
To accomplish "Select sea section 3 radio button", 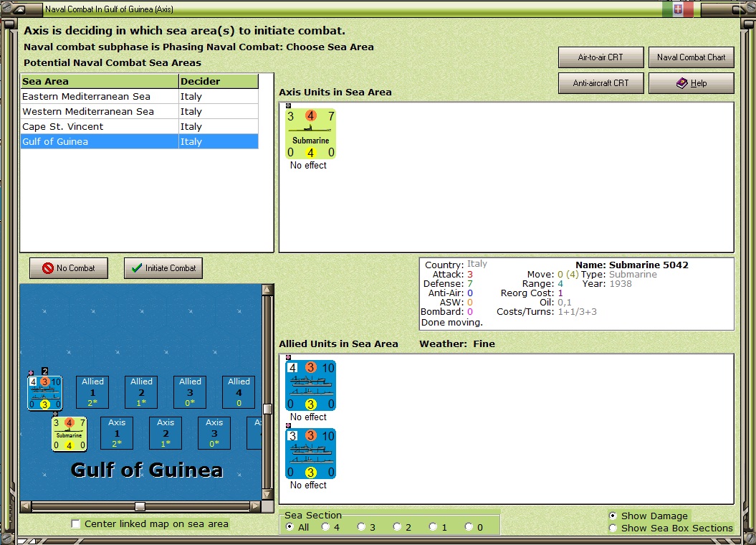I will [361, 527].
